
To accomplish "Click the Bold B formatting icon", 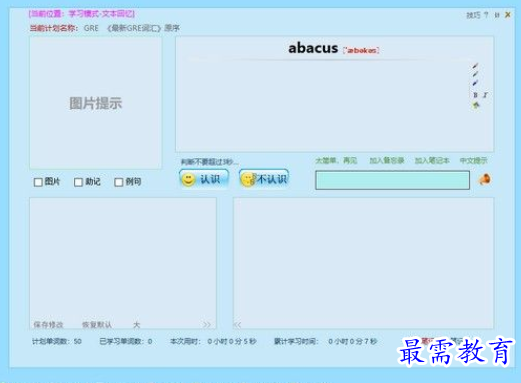I will [x=475, y=95].
